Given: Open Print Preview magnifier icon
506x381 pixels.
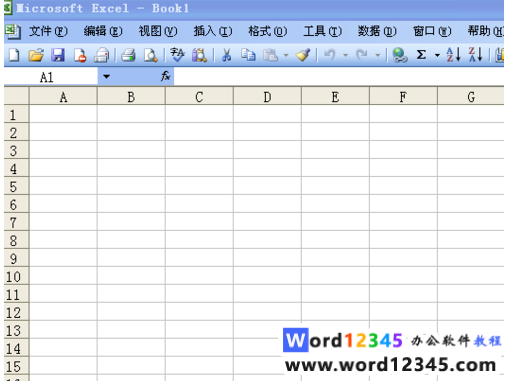Looking at the screenshot, I should 151,55.
